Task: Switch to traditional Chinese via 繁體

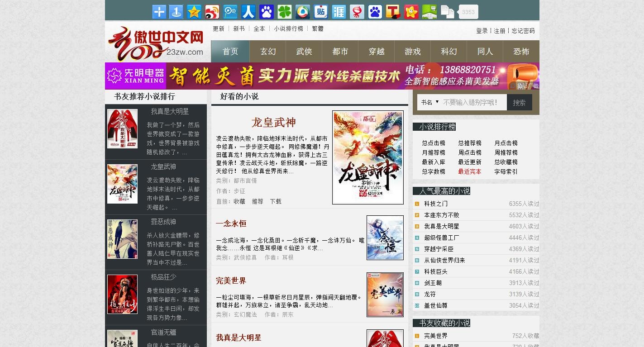Action: click(x=318, y=29)
